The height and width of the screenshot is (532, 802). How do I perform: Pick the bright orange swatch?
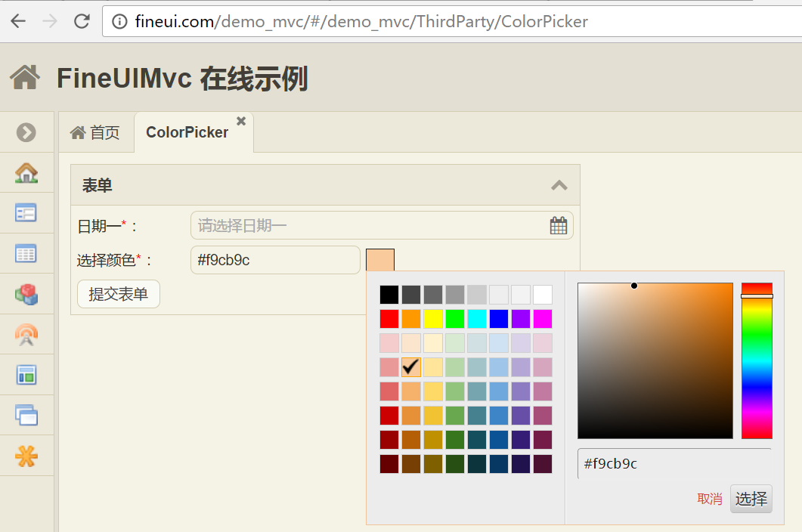(410, 319)
